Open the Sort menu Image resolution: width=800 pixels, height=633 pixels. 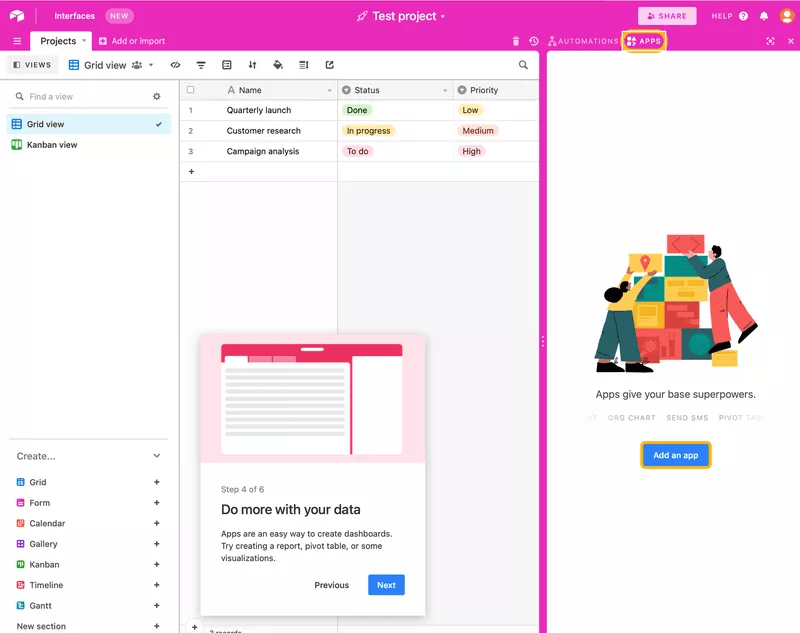[252, 65]
